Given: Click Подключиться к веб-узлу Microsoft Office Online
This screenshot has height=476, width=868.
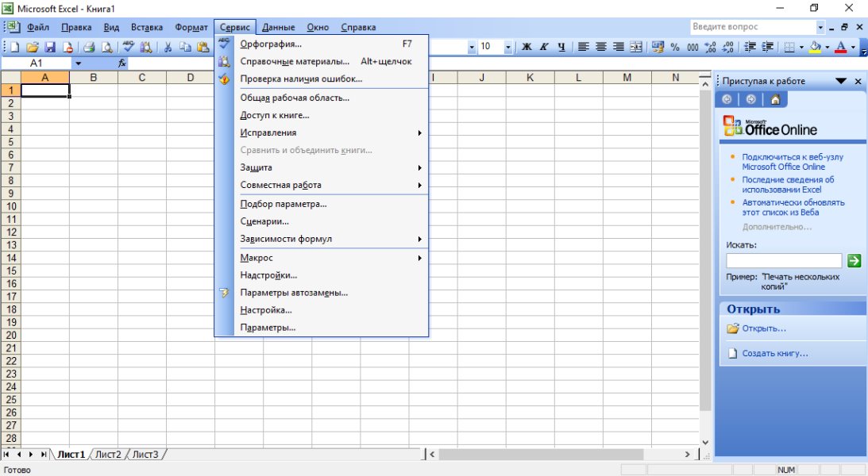Looking at the screenshot, I should click(792, 162).
